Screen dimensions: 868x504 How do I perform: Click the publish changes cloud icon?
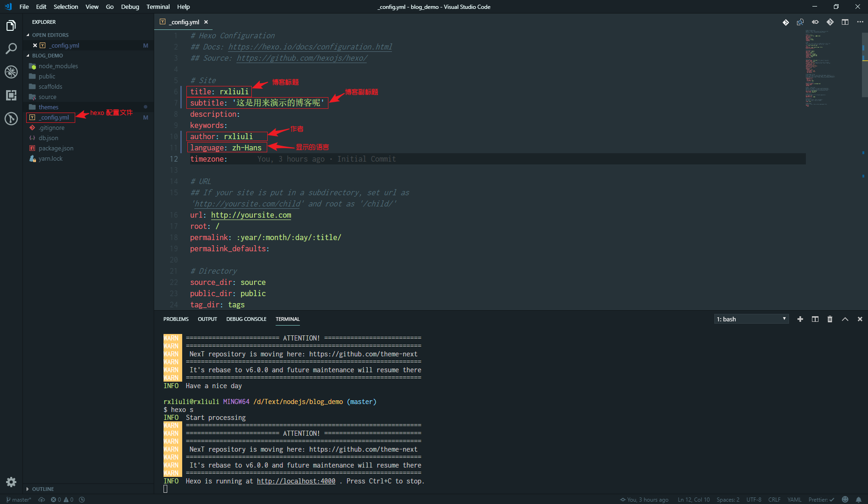[42, 500]
